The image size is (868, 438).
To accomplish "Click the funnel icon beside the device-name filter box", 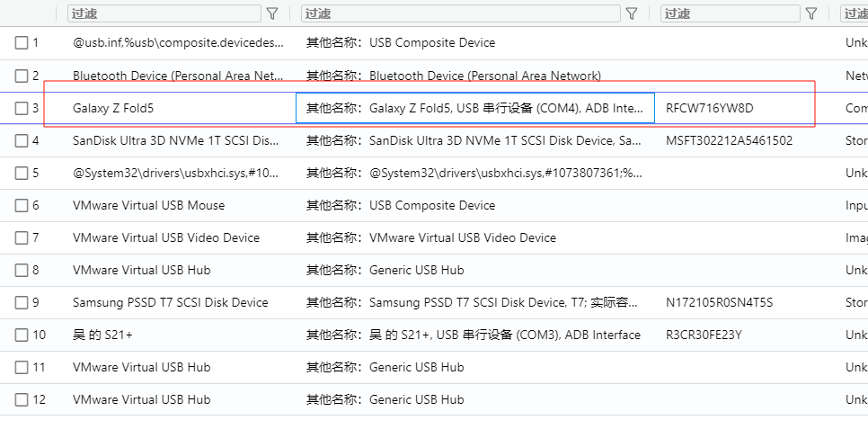I will (x=271, y=13).
